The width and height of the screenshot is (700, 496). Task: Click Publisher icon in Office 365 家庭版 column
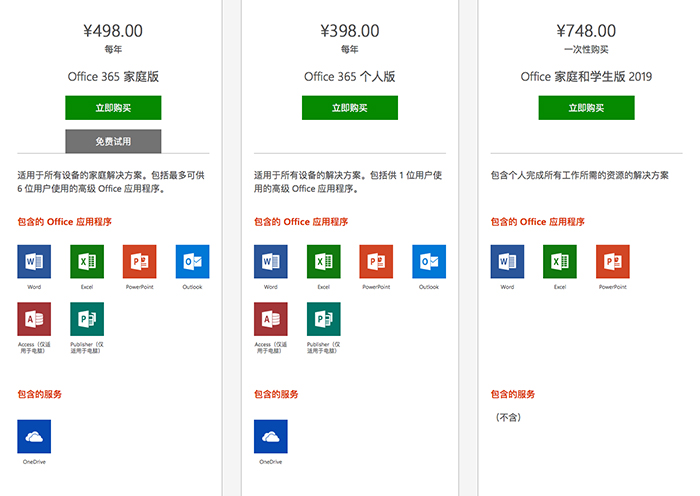point(87,319)
